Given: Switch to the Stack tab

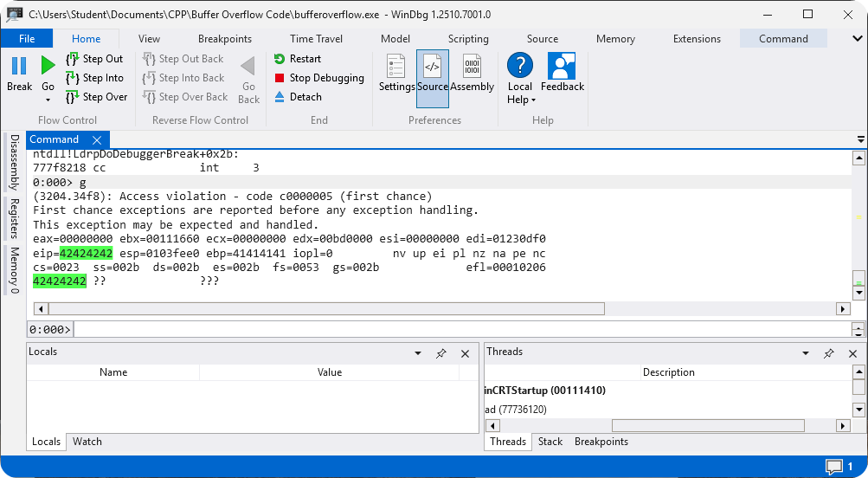Looking at the screenshot, I should tap(550, 442).
